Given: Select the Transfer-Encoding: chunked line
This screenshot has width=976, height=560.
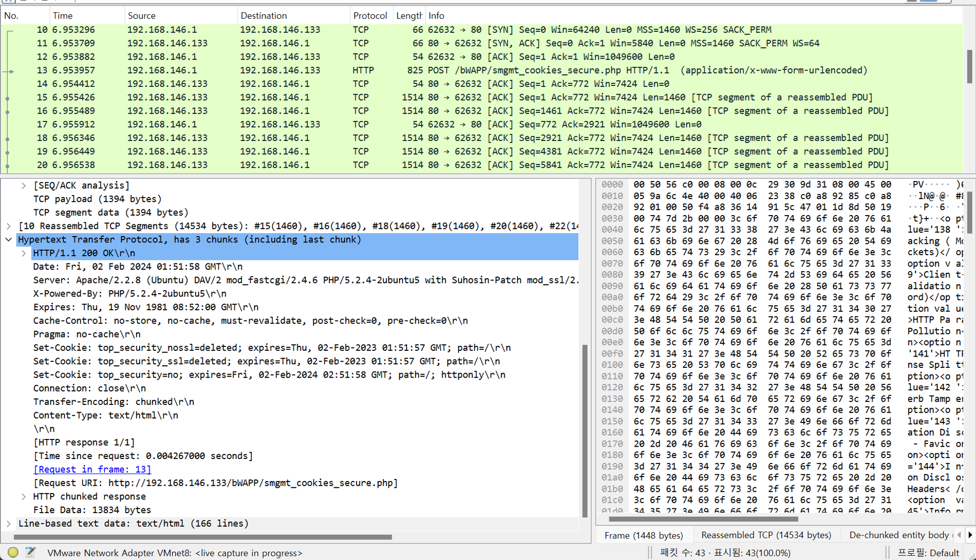Looking at the screenshot, I should 114,402.
